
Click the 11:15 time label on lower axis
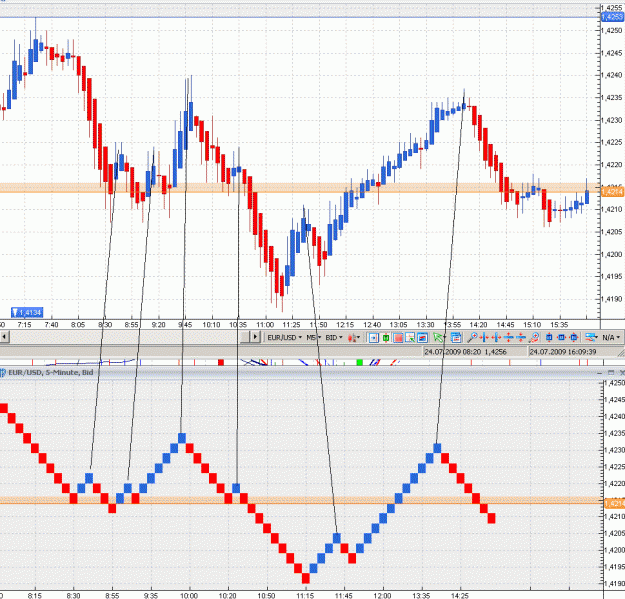pos(305,596)
